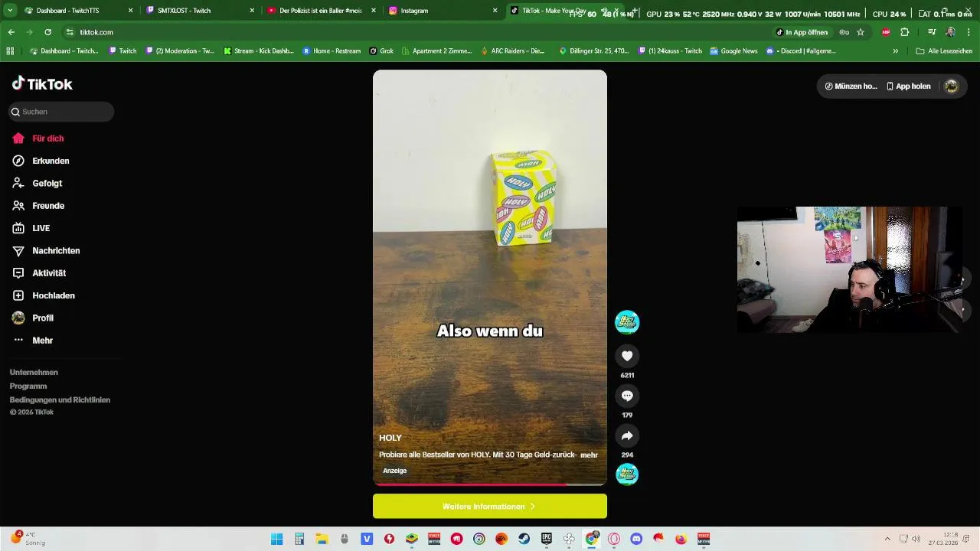The height and width of the screenshot is (551, 980).
Task: Open the Google News bookmark
Action: click(733, 51)
